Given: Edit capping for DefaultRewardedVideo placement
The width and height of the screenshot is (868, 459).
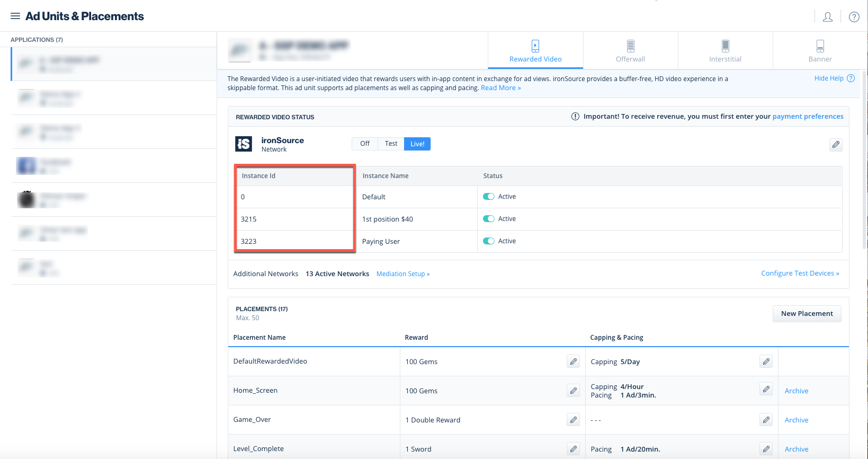Looking at the screenshot, I should point(766,361).
